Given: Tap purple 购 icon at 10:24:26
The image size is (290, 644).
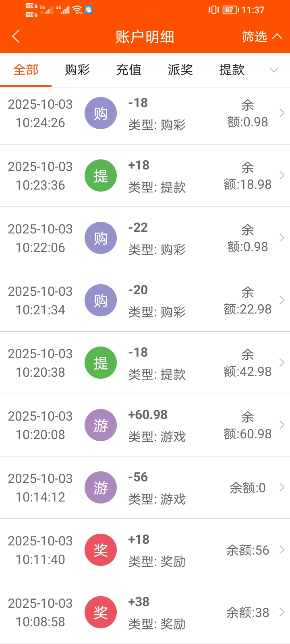Looking at the screenshot, I should (x=101, y=113).
